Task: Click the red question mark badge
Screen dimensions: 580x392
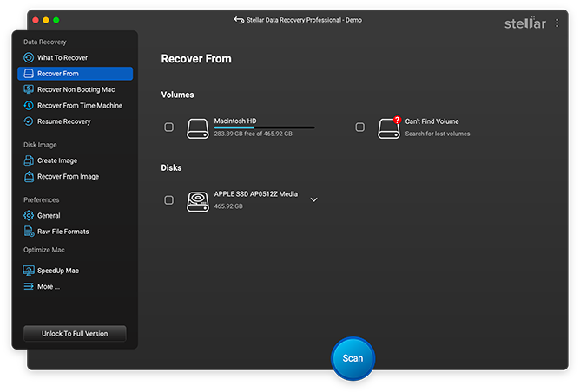Action: coord(397,120)
